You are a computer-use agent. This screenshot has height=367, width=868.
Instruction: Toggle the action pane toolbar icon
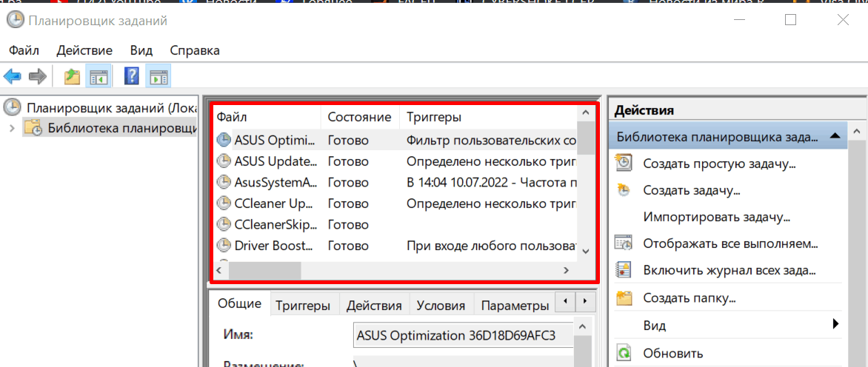pos(158,76)
